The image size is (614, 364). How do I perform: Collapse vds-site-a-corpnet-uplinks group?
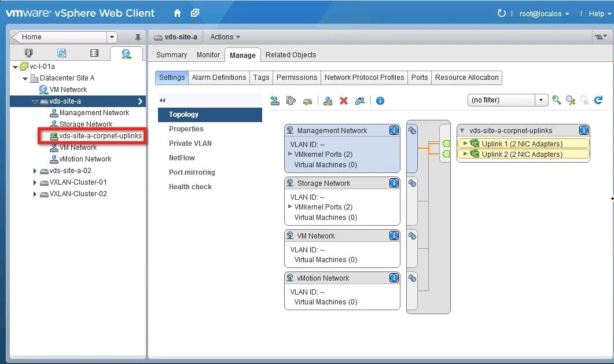click(462, 130)
